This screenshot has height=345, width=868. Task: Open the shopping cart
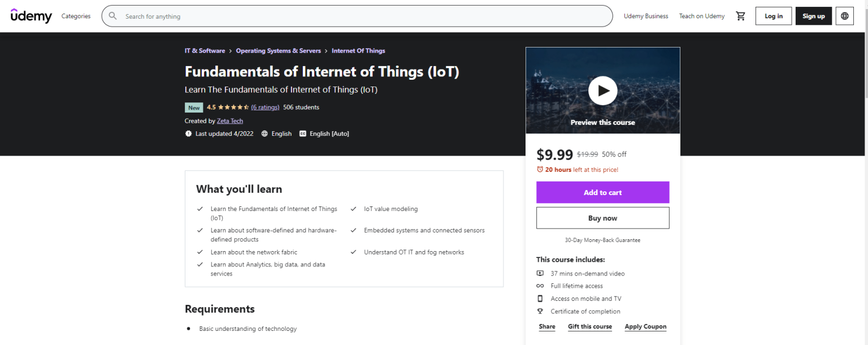741,16
